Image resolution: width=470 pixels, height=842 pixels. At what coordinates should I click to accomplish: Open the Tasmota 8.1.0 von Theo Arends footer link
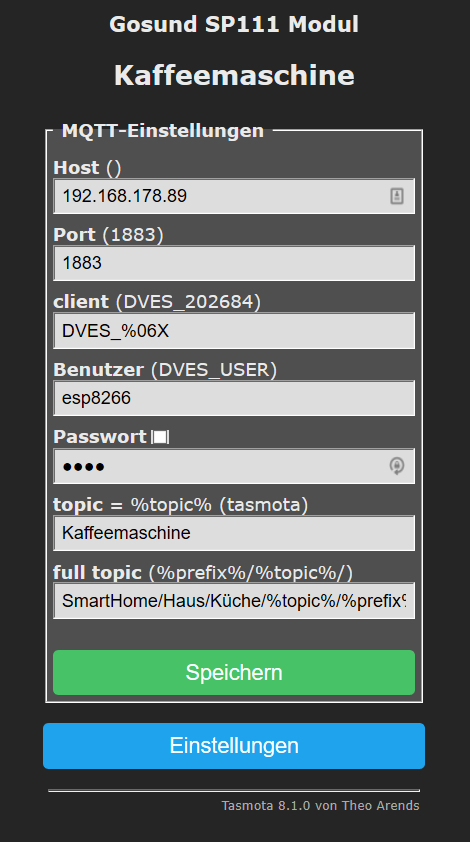320,805
